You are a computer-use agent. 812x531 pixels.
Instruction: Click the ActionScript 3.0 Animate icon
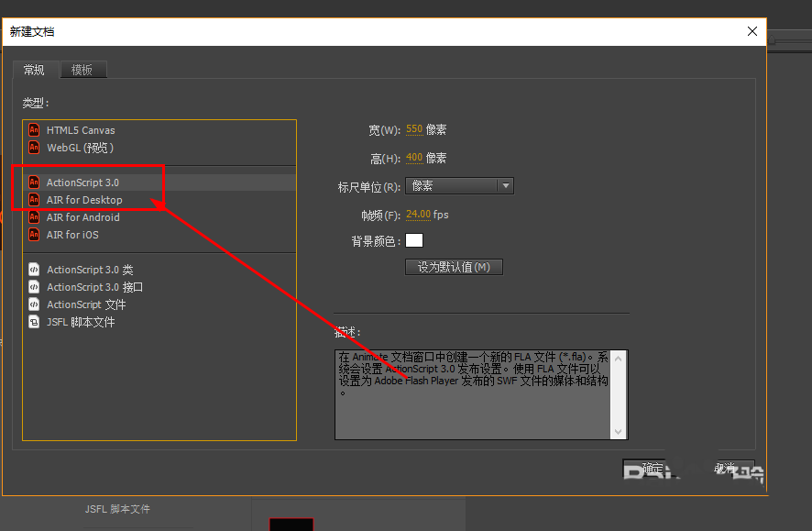34,182
